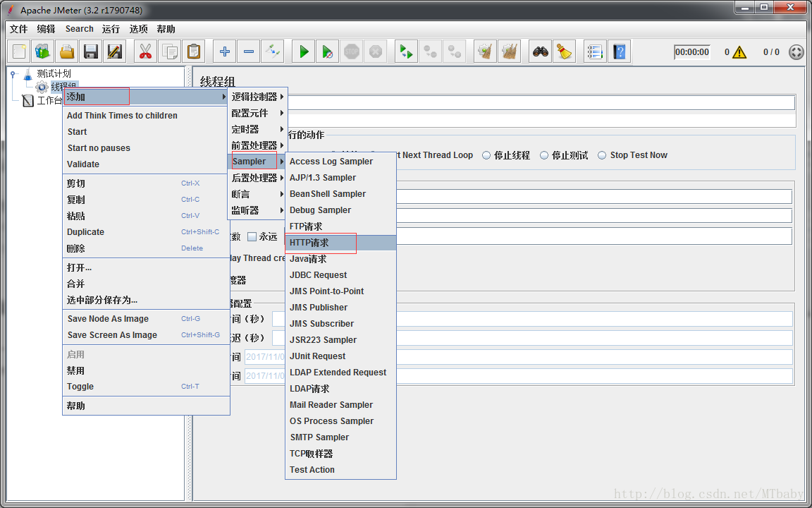Expand the 定时器 submenu
The image size is (812, 508).
click(x=257, y=129)
